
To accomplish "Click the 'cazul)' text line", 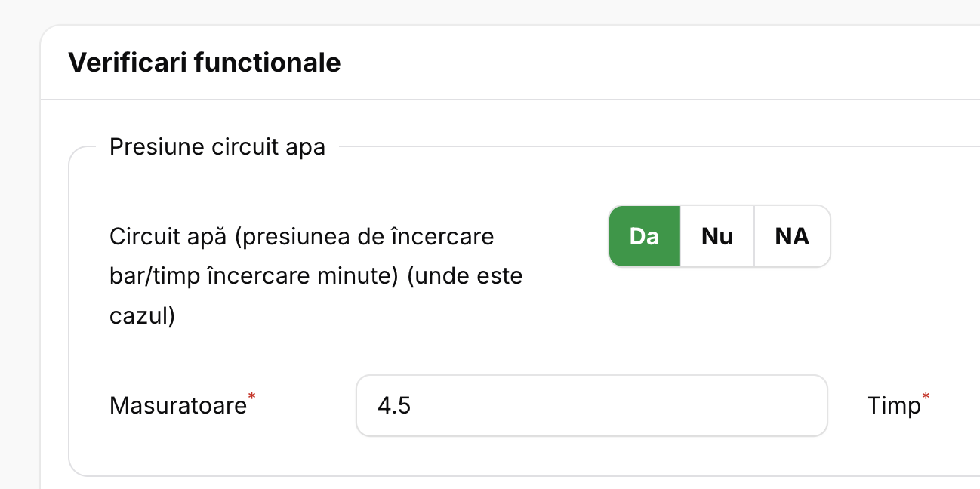I will tap(142, 315).
